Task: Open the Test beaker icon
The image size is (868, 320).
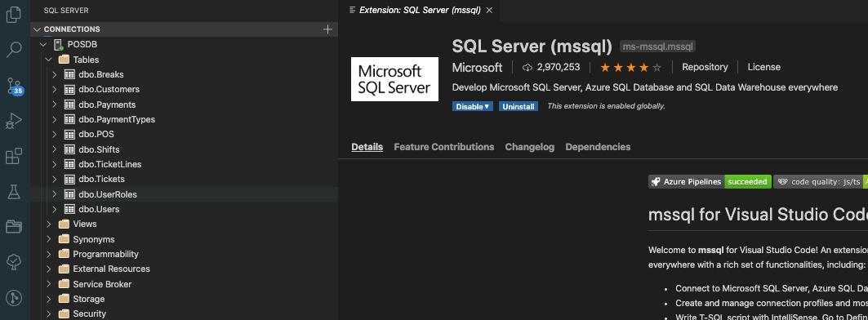Action: point(13,192)
